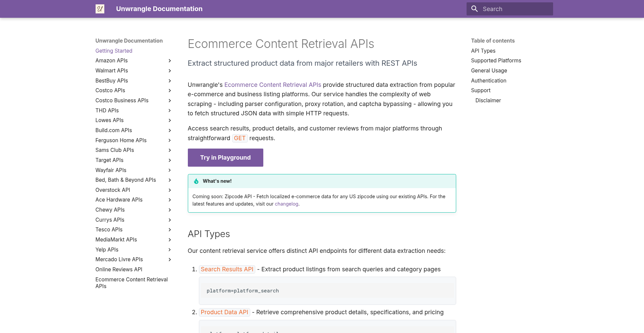Go to Authentication in table of contents
Viewport: 644px width, 333px height.
coord(488,80)
